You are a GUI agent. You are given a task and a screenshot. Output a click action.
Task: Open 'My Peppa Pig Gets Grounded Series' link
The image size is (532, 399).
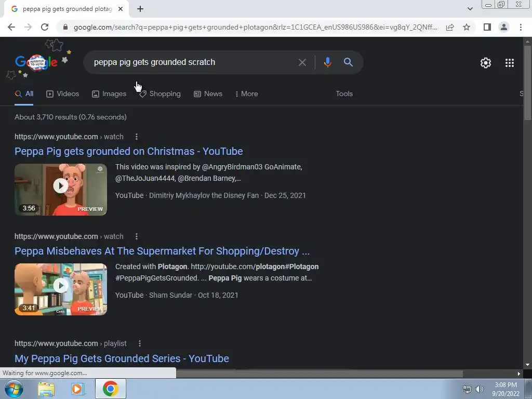pyautogui.click(x=122, y=358)
